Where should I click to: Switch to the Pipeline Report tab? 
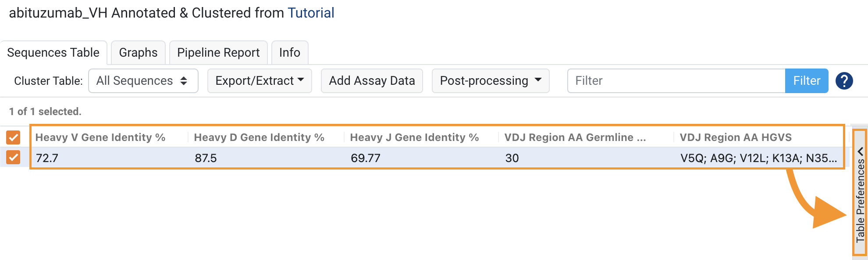[218, 53]
